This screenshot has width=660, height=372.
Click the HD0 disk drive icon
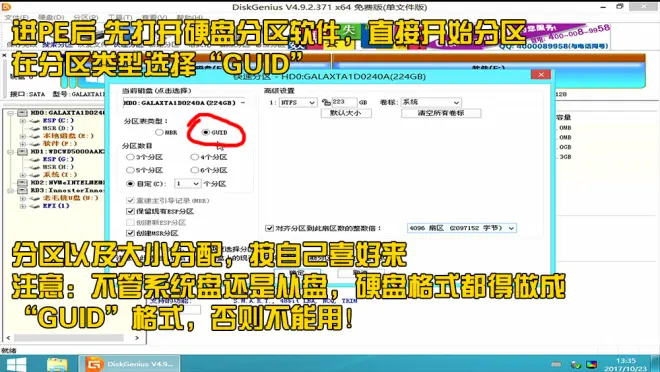22,113
